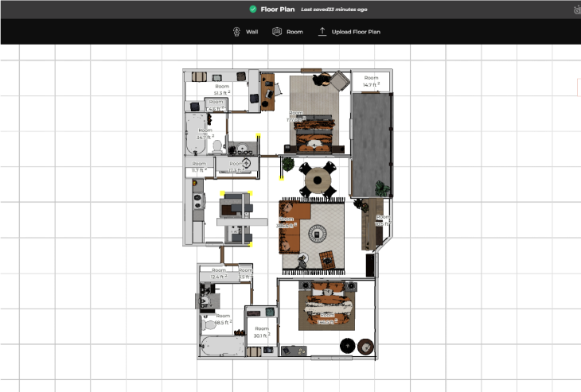Select the orange L-shaped sofa in living room
Screen dimensions: 581x392
[x=293, y=227]
